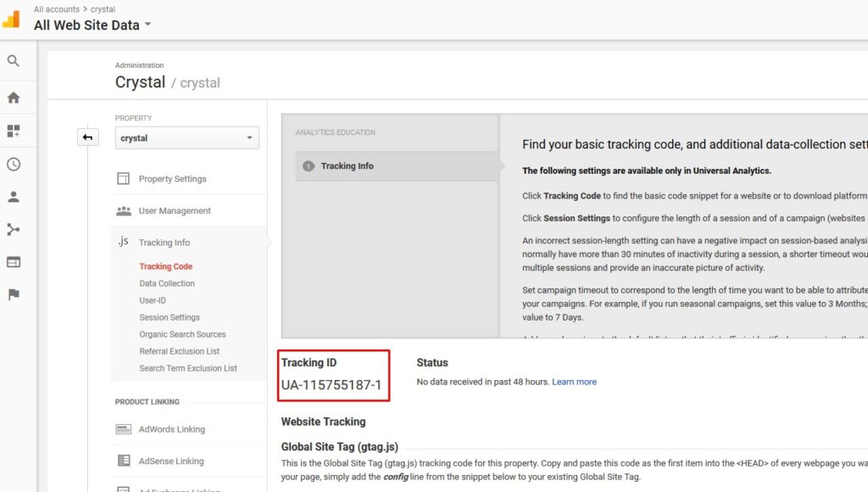Screen dimensions: 868x492
Task: Open Data Collection settings
Action: pyautogui.click(x=167, y=283)
